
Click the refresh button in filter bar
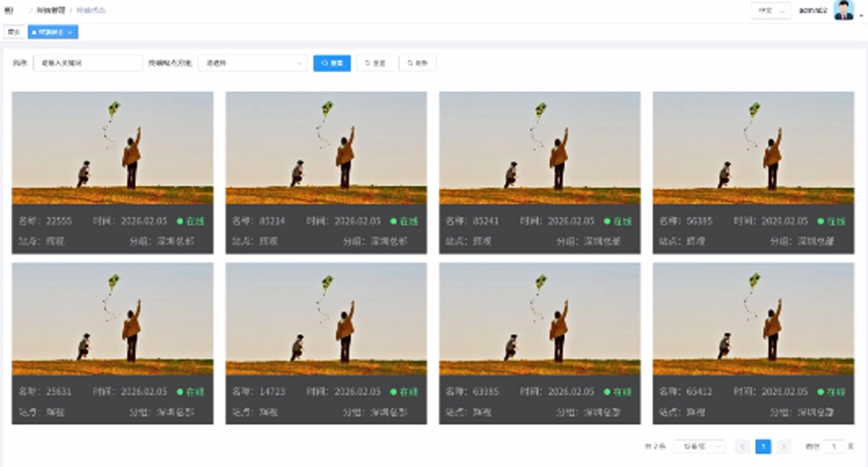pos(418,63)
